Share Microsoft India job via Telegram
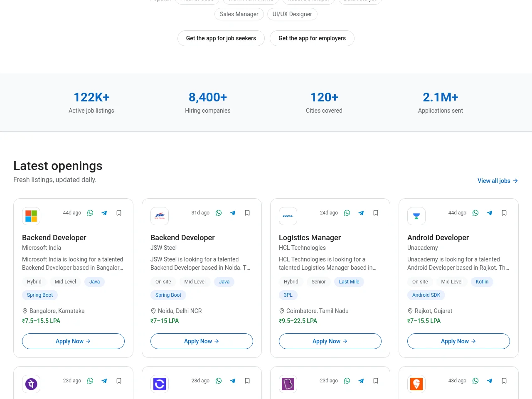The height and width of the screenshot is (399, 532). pos(104,213)
